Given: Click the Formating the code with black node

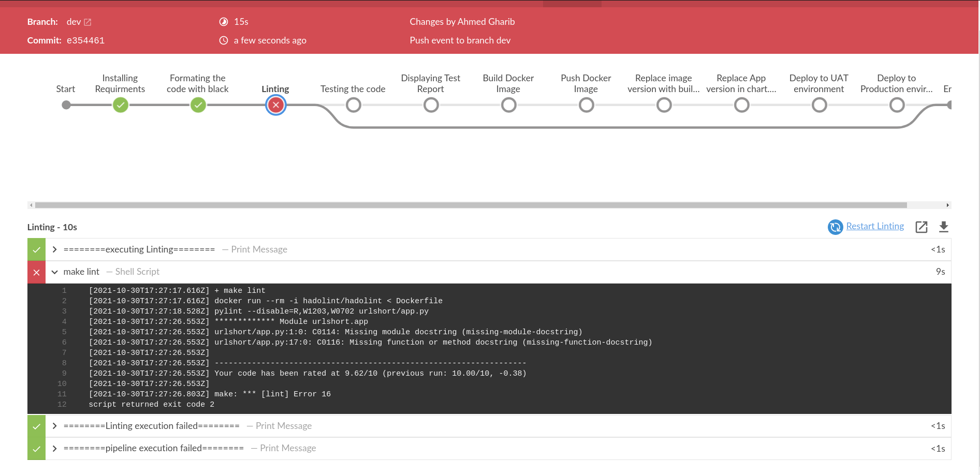Looking at the screenshot, I should click(198, 105).
